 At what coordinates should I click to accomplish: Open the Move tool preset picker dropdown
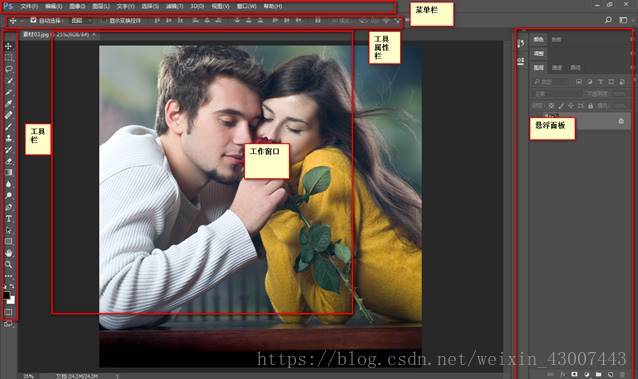click(22, 20)
